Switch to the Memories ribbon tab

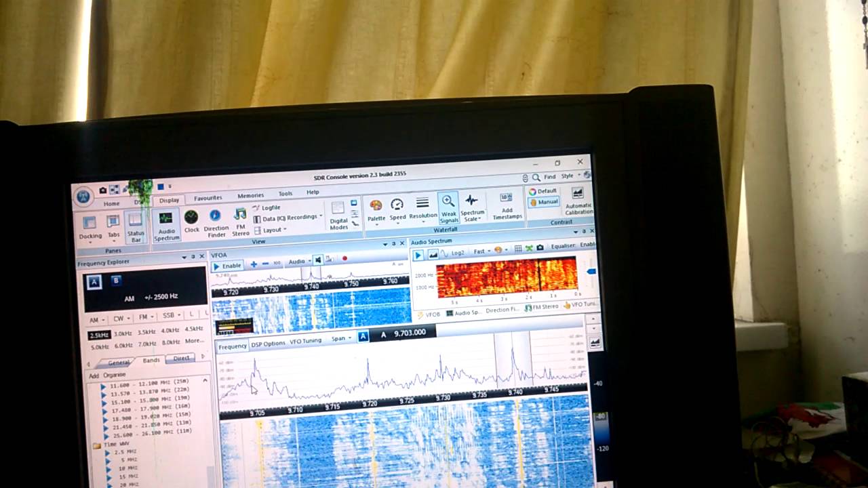250,195
